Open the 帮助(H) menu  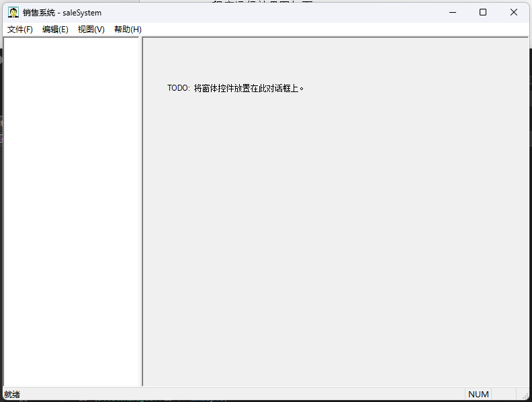point(128,30)
